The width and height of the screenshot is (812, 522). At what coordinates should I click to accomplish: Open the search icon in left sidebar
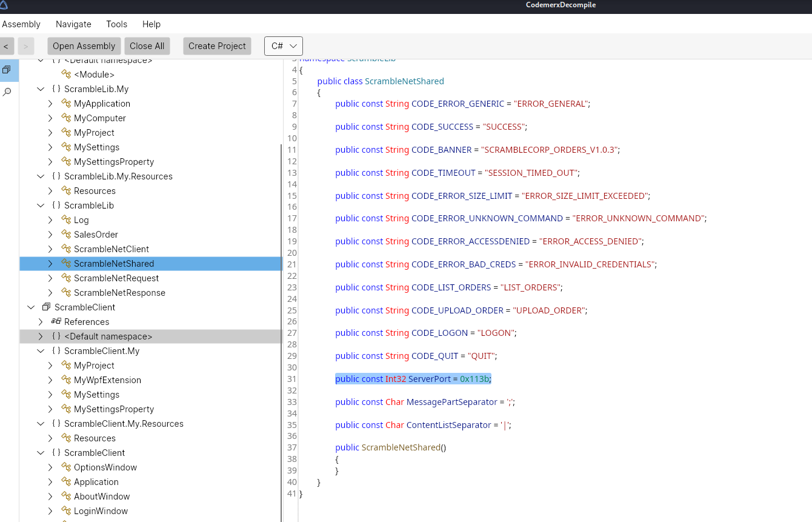(7, 92)
